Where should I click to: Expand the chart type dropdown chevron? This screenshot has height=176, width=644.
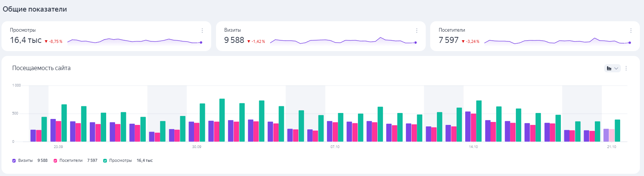(616, 68)
